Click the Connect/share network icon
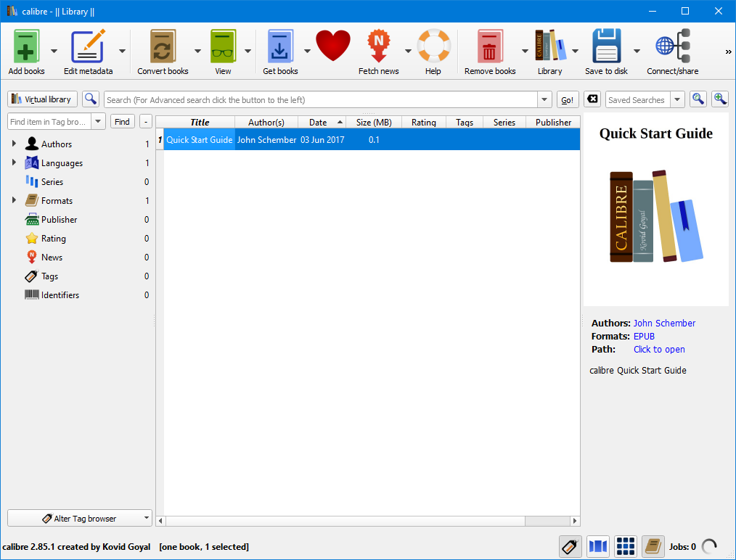 tap(673, 46)
